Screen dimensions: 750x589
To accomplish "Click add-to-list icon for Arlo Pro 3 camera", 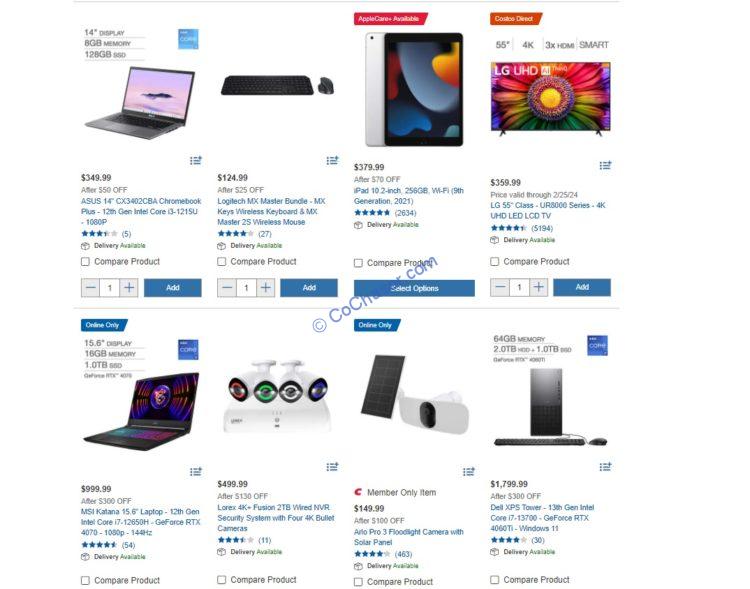I will pyautogui.click(x=469, y=472).
